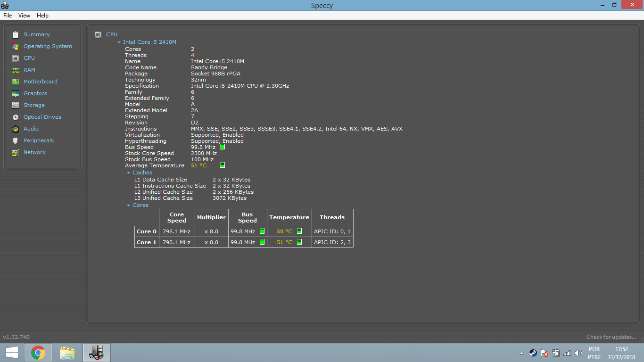Click the Stock Core Speed 2300 MHz value
The height and width of the screenshot is (362, 644).
pyautogui.click(x=204, y=153)
